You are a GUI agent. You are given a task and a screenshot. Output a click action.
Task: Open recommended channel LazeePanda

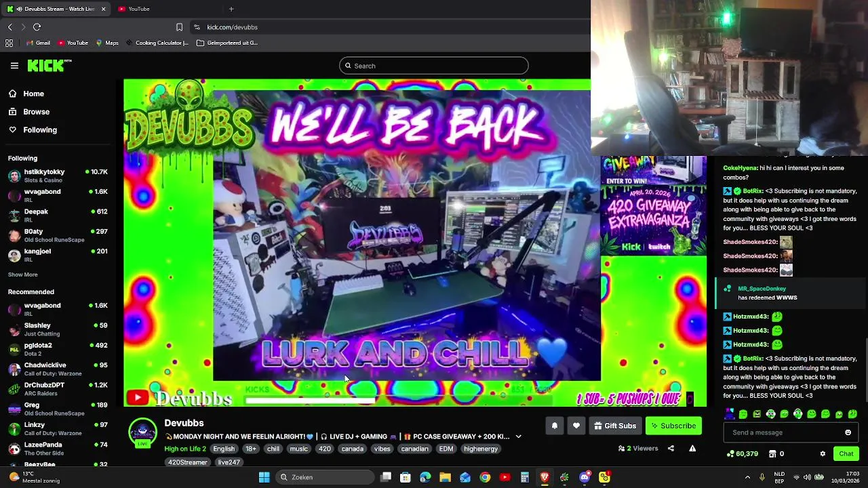coord(58,449)
